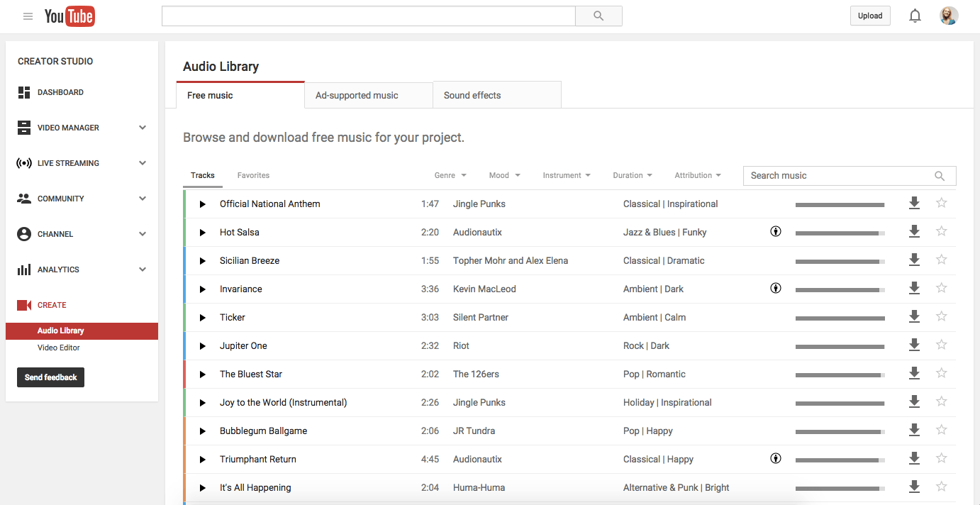Download the Sicilian Breeze track

click(914, 260)
